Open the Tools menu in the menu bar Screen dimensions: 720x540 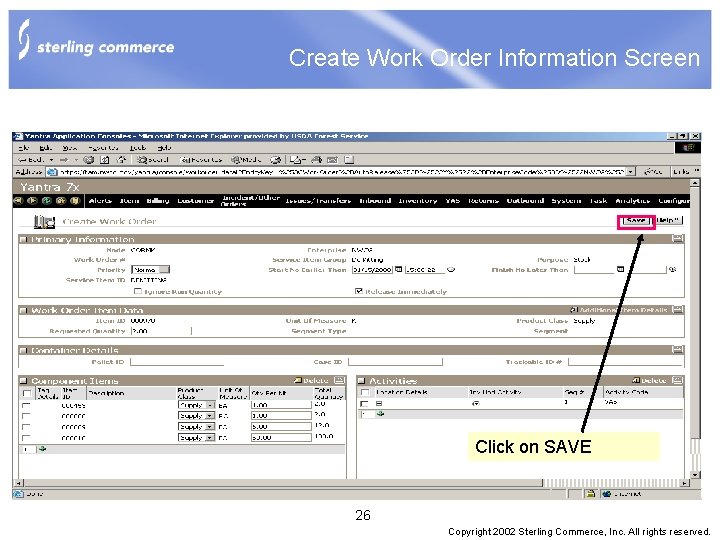pos(138,148)
